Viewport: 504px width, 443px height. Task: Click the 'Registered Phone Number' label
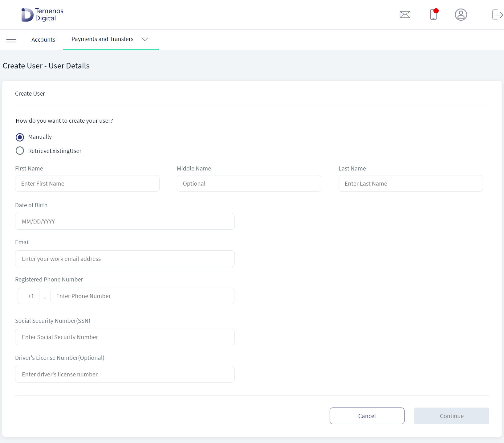pos(49,279)
